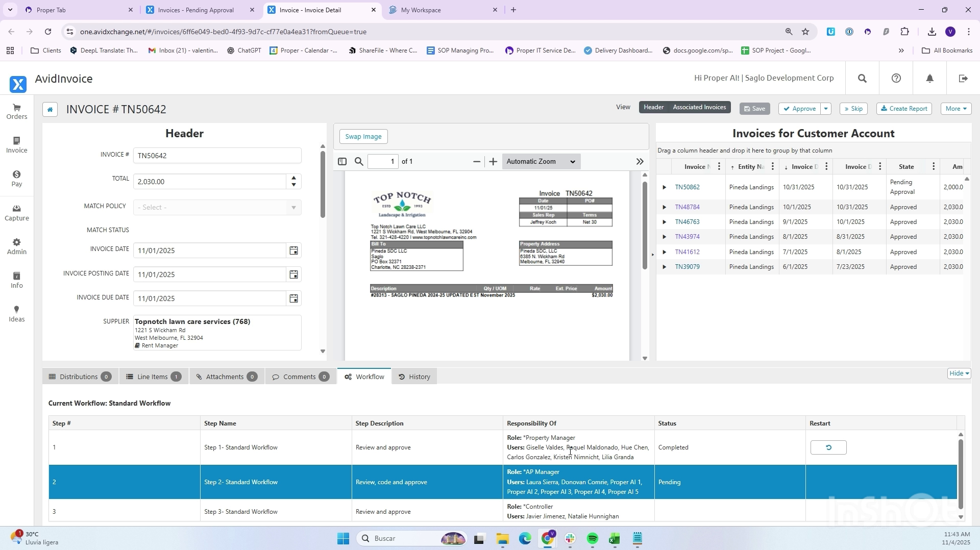Open PDF viewer tools double-chevron
This screenshot has height=550, width=980.
click(x=640, y=162)
